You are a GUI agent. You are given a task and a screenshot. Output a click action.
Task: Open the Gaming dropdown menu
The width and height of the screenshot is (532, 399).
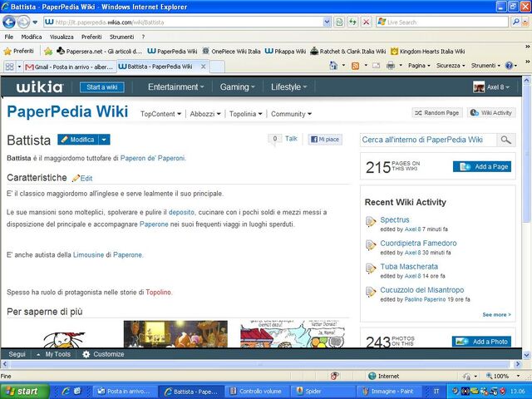coord(237,86)
